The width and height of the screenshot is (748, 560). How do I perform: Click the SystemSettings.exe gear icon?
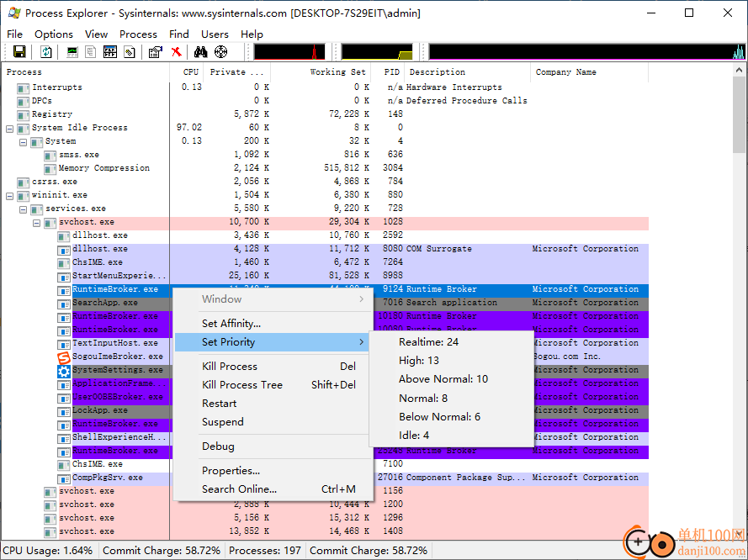pyautogui.click(x=64, y=370)
